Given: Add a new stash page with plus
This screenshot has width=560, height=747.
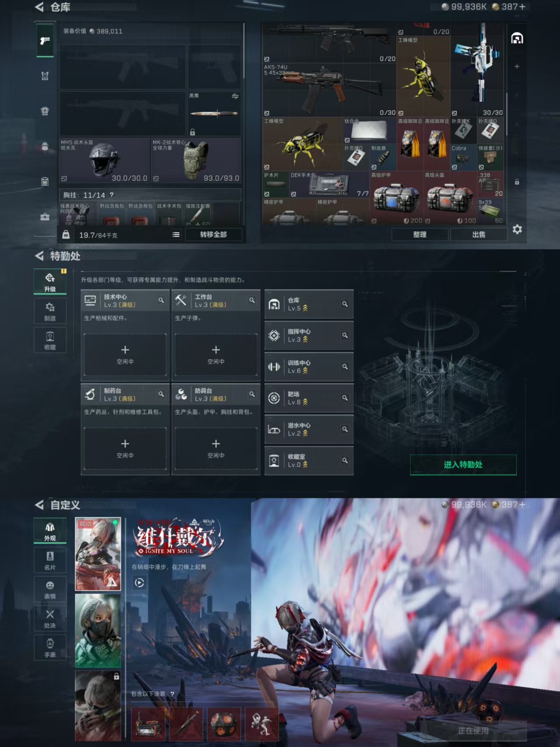Looking at the screenshot, I should pyautogui.click(x=517, y=67).
